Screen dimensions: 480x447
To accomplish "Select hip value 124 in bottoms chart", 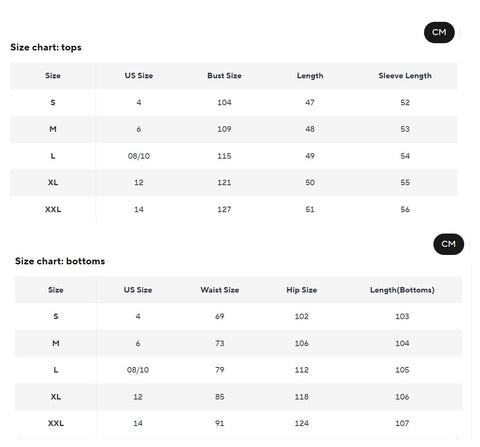I will tap(302, 423).
